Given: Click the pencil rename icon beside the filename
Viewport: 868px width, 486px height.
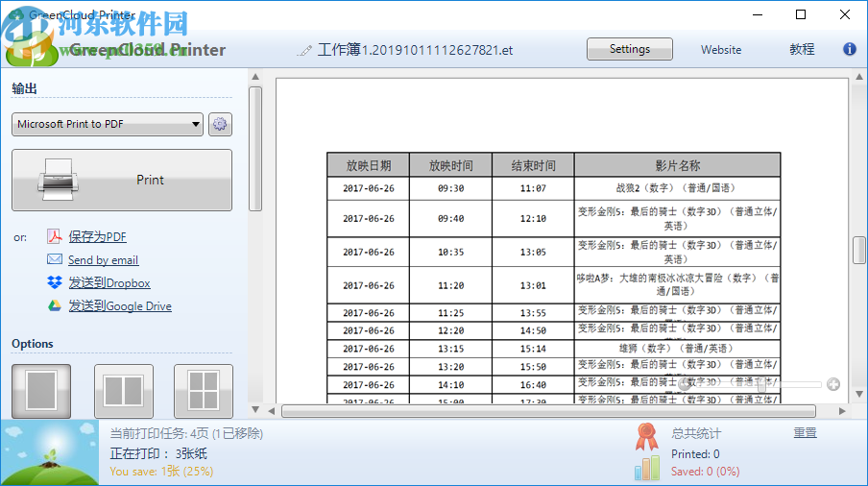Looking at the screenshot, I should tap(304, 50).
